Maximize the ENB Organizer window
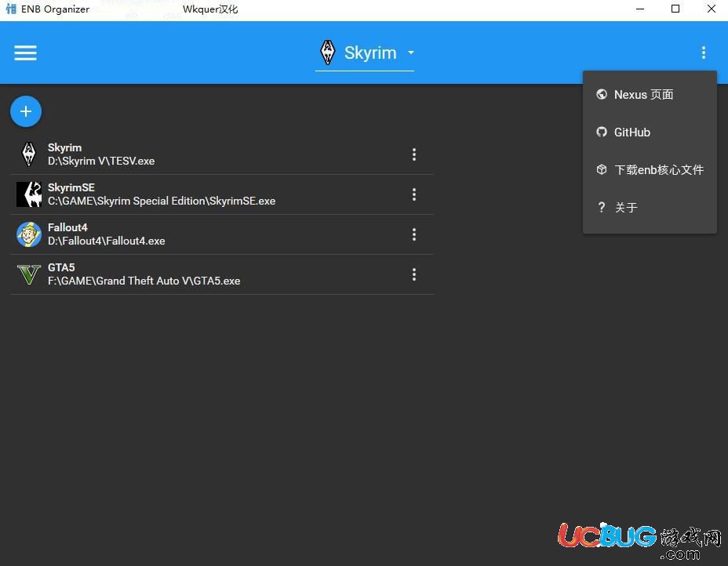Screen dimensions: 728x566 click(675, 9)
